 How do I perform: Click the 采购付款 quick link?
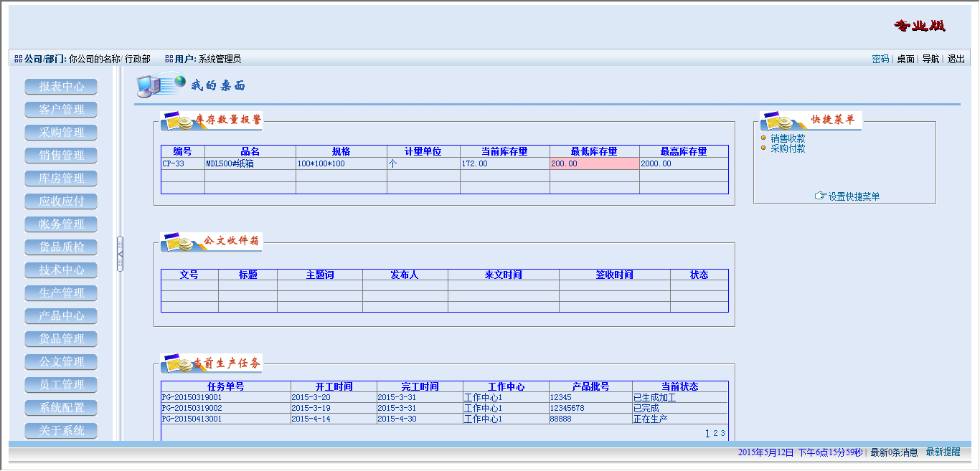(x=788, y=148)
